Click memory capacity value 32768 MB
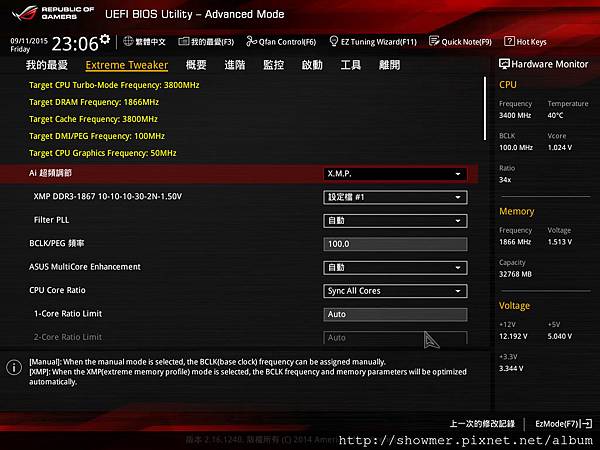The width and height of the screenshot is (600, 450). [515, 274]
